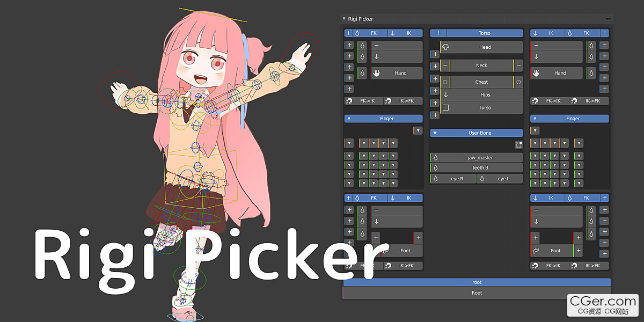
Task: Click the plus in right leg header
Action: [605, 198]
